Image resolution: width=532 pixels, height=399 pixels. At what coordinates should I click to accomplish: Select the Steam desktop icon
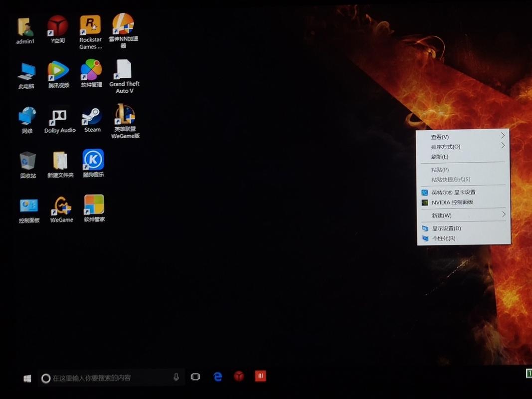(92, 117)
